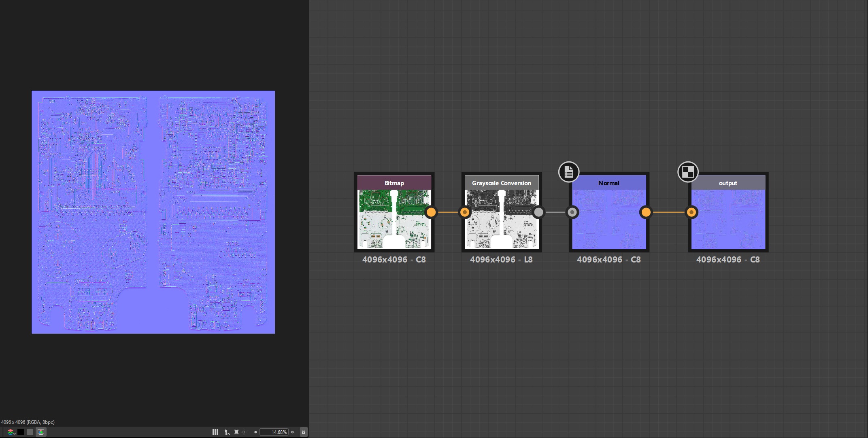Click the pixel info scale icon

coord(227,432)
